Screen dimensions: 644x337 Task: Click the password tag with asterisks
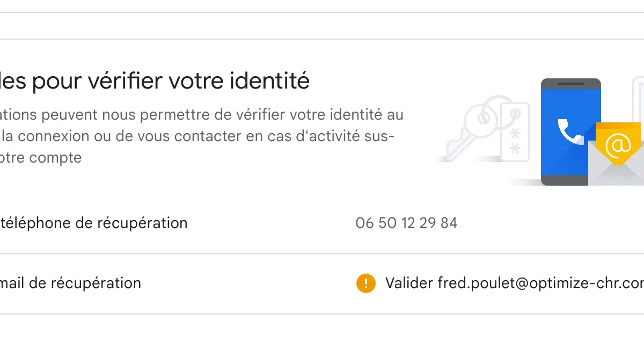(515, 131)
